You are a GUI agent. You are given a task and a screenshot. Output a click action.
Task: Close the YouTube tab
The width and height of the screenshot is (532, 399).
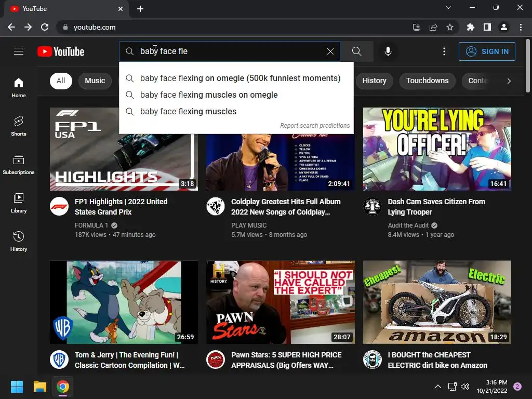tap(121, 9)
